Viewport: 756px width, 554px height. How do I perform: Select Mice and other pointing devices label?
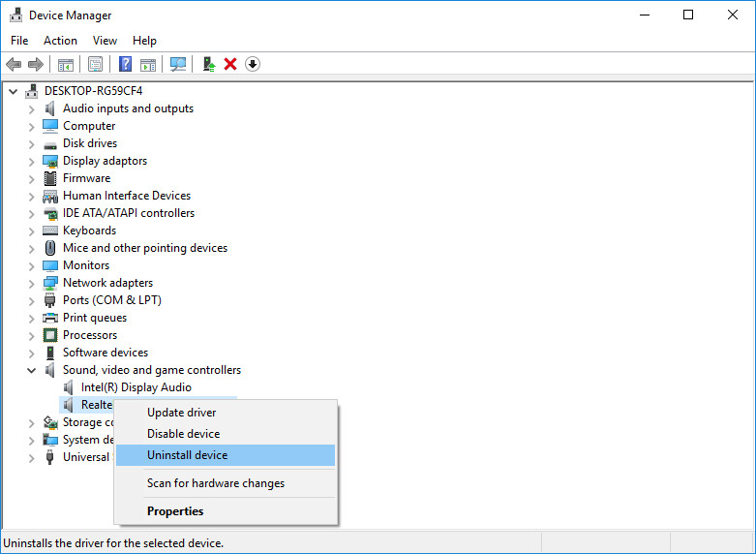145,248
